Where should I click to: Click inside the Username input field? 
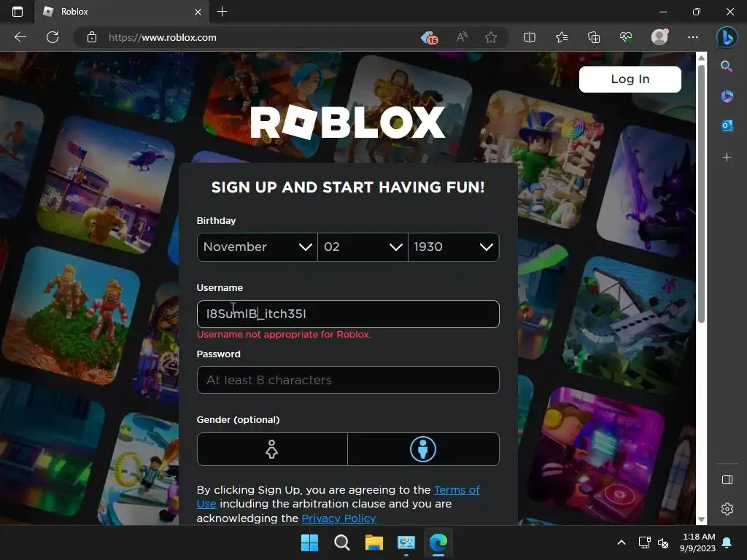pyautogui.click(x=348, y=314)
